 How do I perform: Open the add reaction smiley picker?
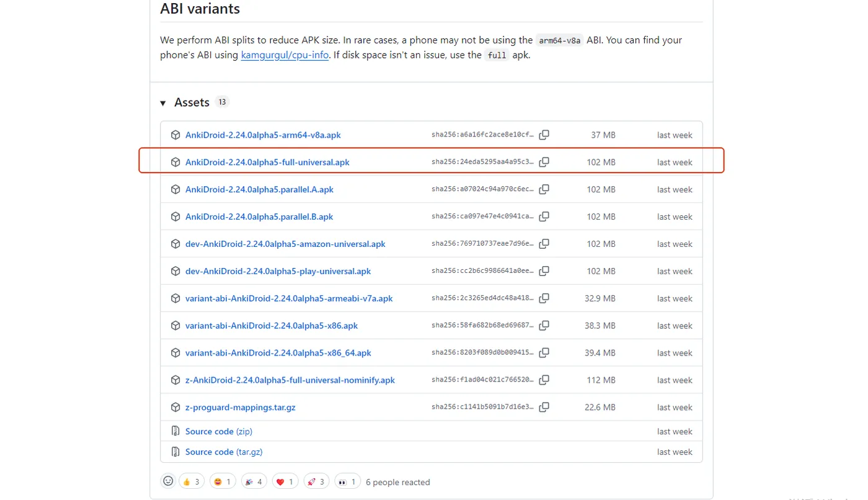(x=168, y=481)
